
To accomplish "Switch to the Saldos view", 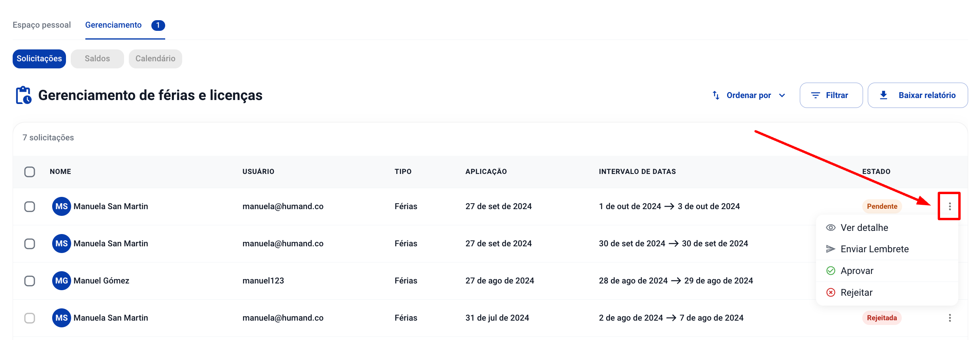I will click(97, 59).
